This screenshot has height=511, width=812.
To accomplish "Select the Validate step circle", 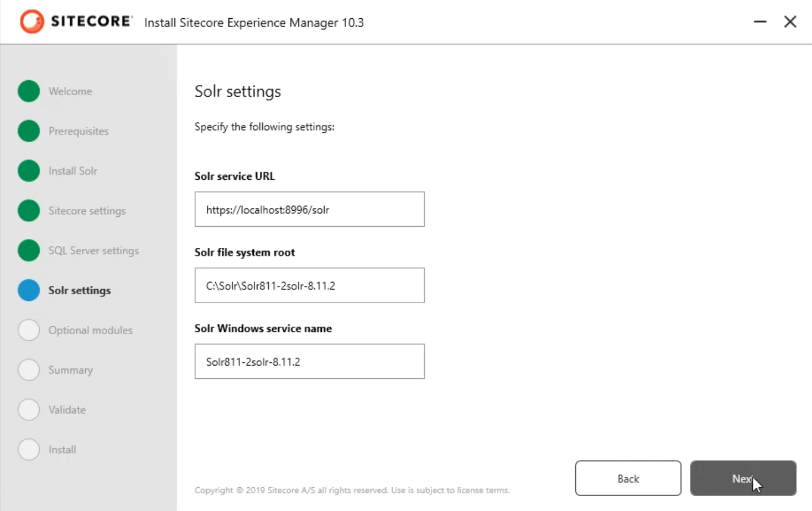I will click(x=29, y=410).
